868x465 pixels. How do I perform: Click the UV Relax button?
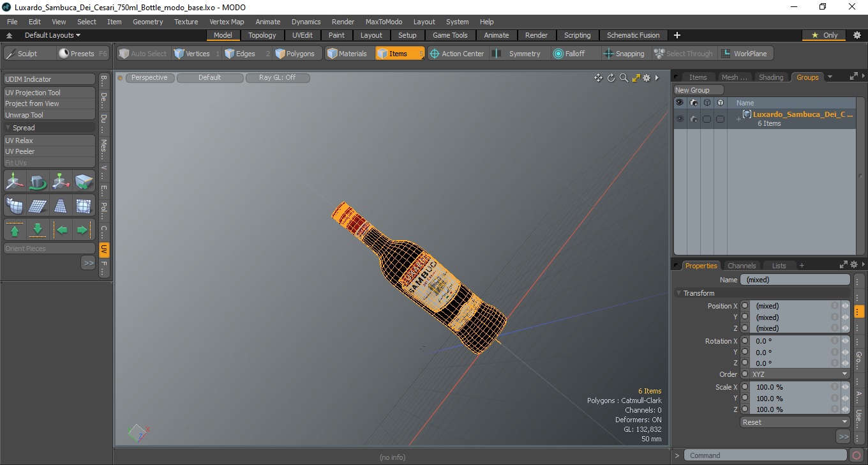pyautogui.click(x=50, y=141)
